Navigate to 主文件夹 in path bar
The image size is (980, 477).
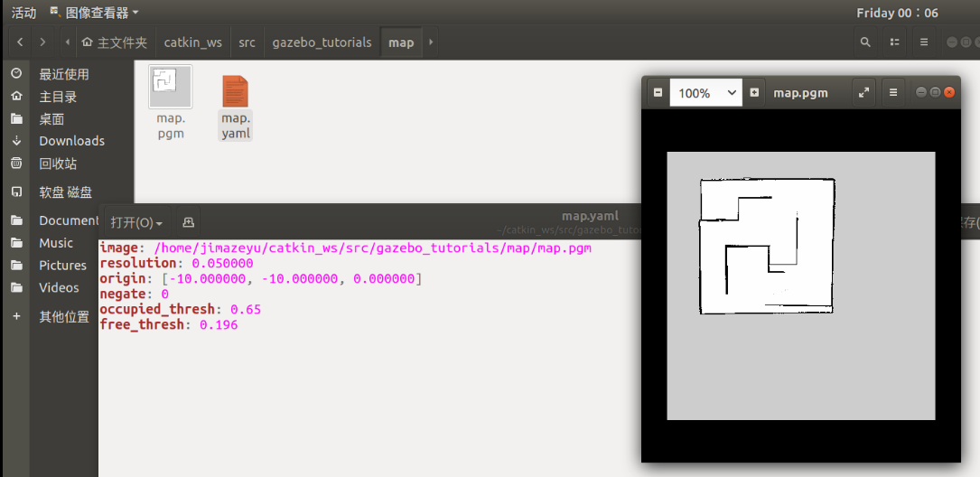pos(115,42)
